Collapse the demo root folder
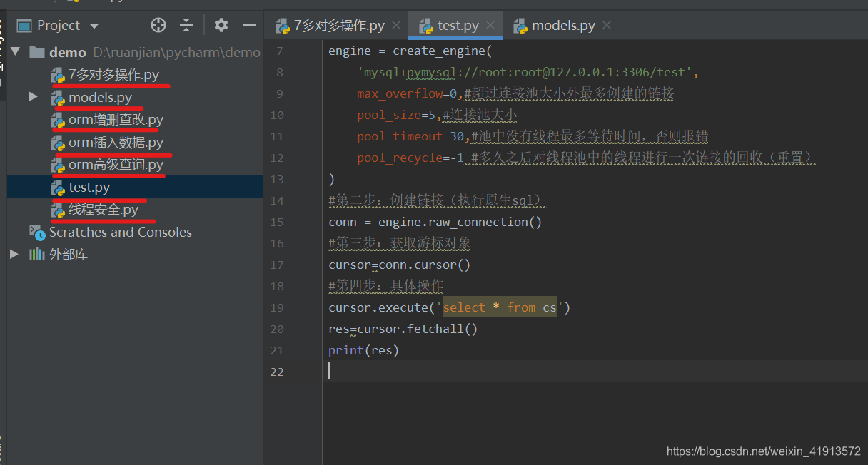Viewport: 868px width, 465px height. 16,52
